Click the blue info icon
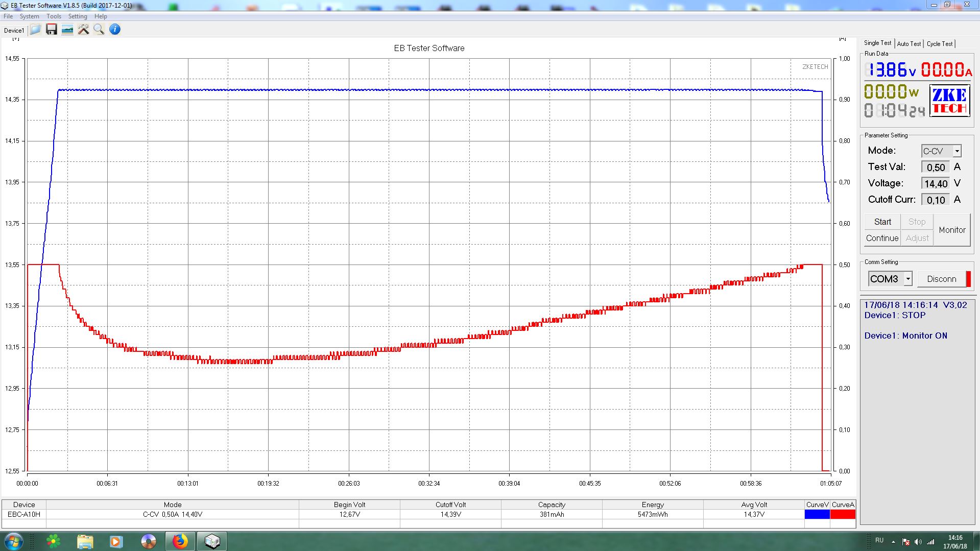 [115, 30]
